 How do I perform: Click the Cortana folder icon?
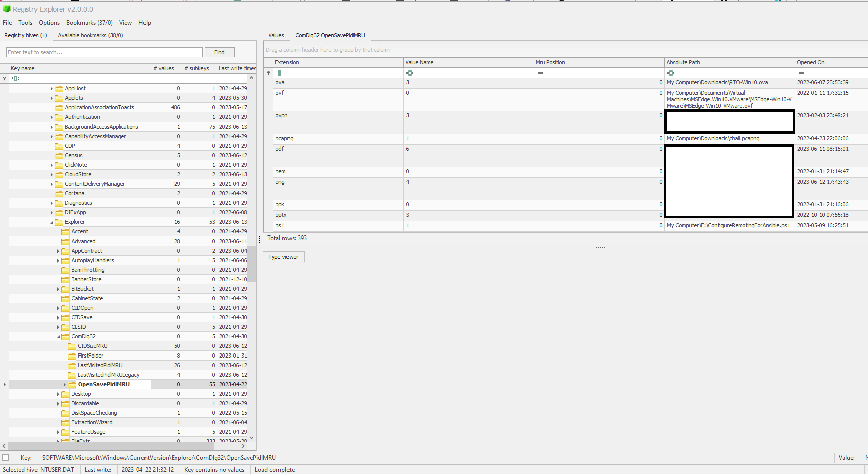[59, 193]
